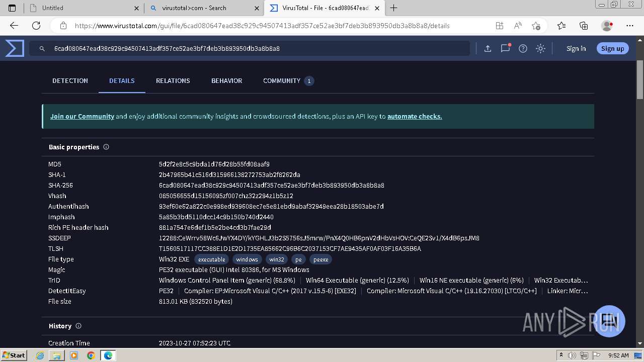This screenshot has height=362, width=644.
Task: Open the BEHAVIOR tab
Action: (226, 80)
